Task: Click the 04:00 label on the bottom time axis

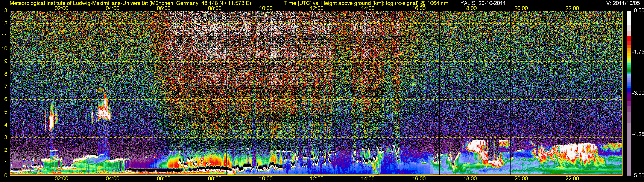Action: click(x=112, y=179)
